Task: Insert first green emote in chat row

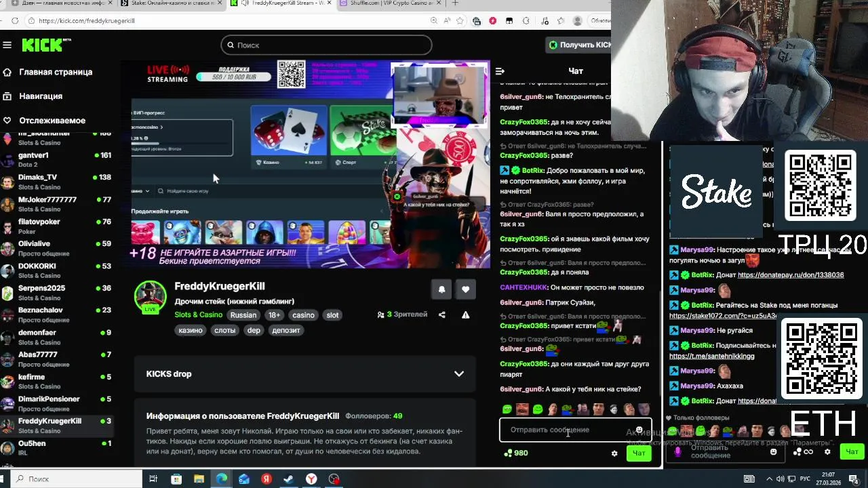Action: (507, 409)
